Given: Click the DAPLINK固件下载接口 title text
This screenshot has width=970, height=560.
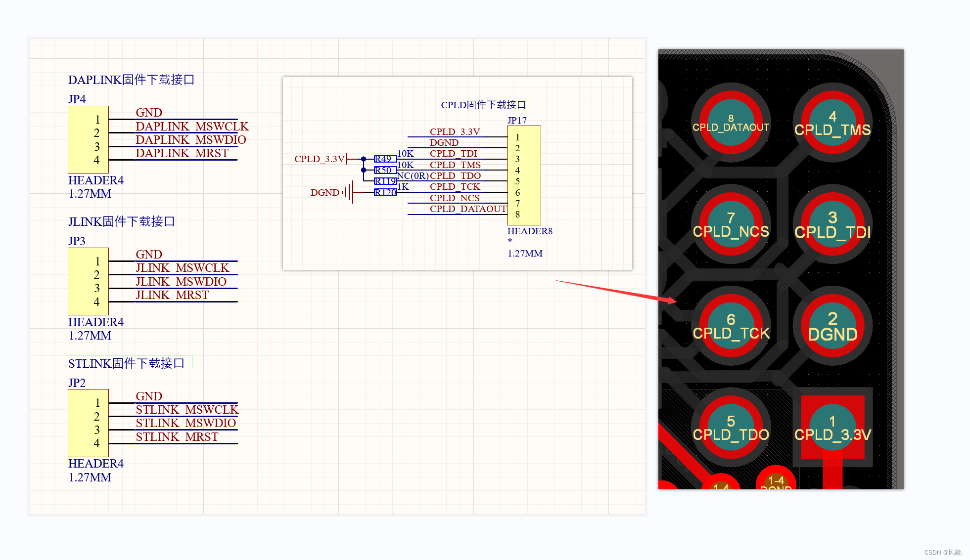Looking at the screenshot, I should click(x=131, y=80).
